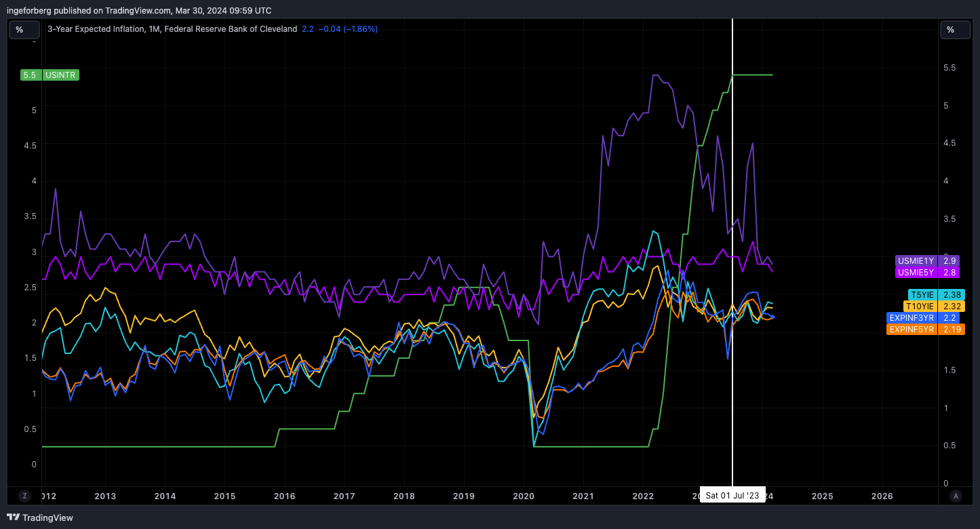Click the Sat 01 Jul '23 date marker
The height and width of the screenshot is (529, 980).
coord(732,495)
